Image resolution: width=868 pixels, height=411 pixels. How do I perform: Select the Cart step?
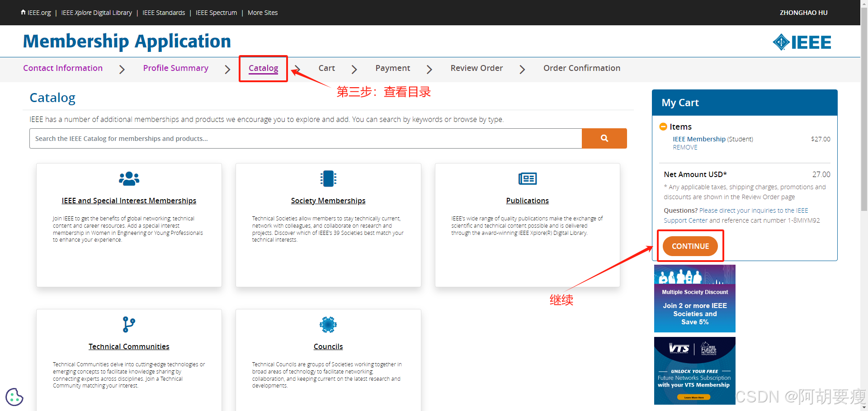click(326, 68)
